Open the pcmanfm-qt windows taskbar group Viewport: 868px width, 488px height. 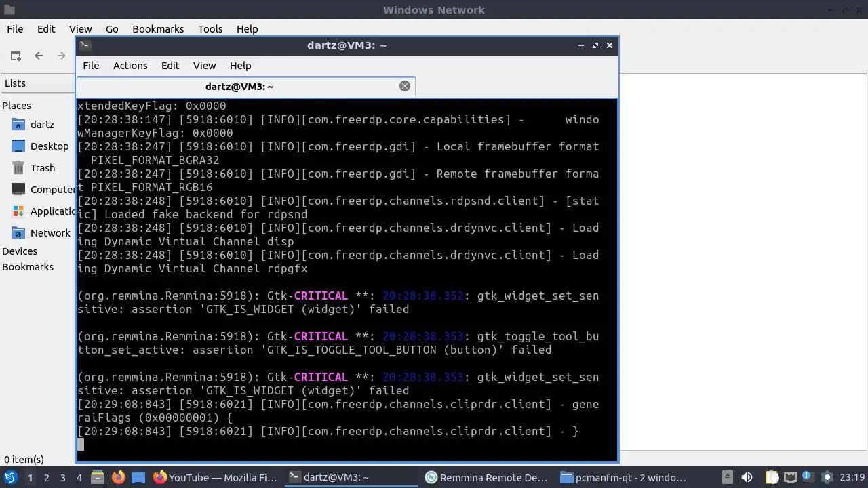click(x=623, y=477)
